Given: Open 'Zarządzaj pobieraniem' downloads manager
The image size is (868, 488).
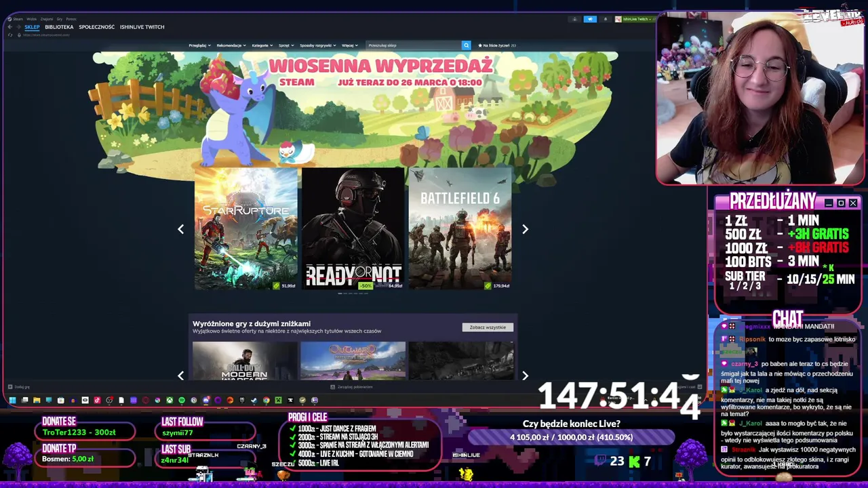Looking at the screenshot, I should (x=351, y=387).
